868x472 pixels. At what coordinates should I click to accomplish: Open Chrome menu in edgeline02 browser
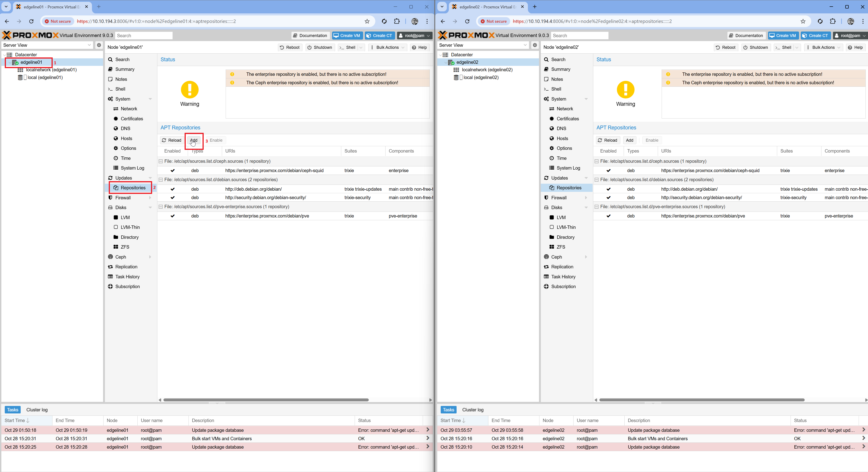[863, 21]
